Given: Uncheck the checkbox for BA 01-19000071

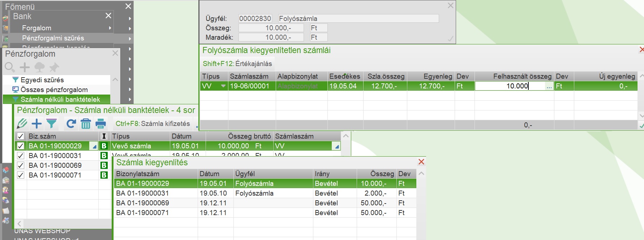Looking at the screenshot, I should pos(21,175).
